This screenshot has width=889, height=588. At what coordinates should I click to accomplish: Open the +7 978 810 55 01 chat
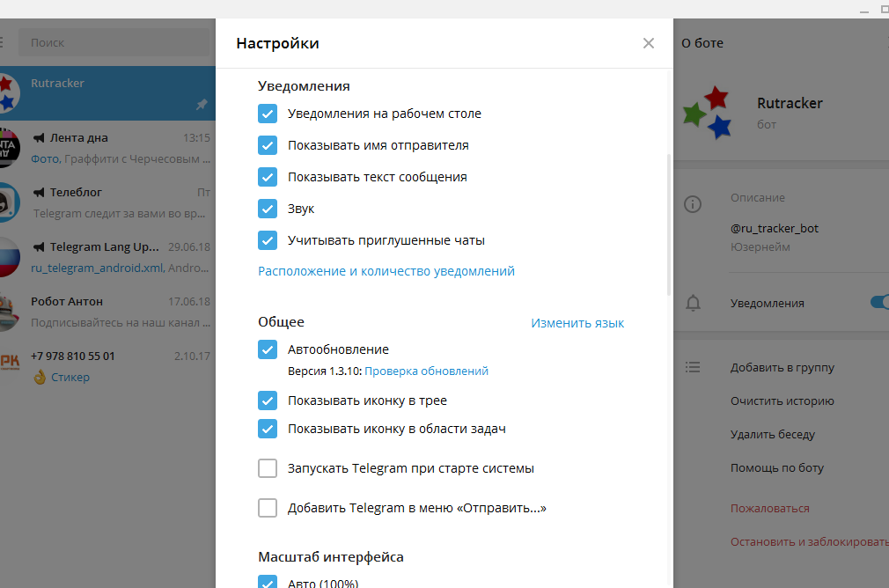(x=107, y=365)
